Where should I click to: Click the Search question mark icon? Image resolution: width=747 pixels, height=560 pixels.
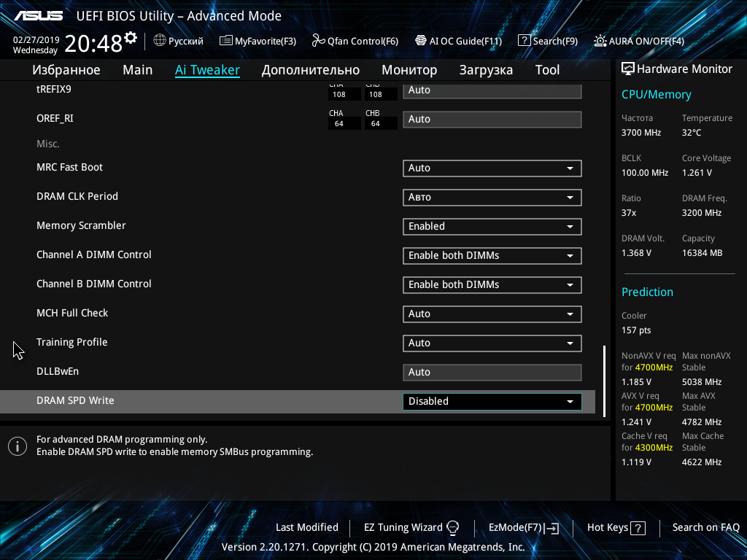pos(524,41)
